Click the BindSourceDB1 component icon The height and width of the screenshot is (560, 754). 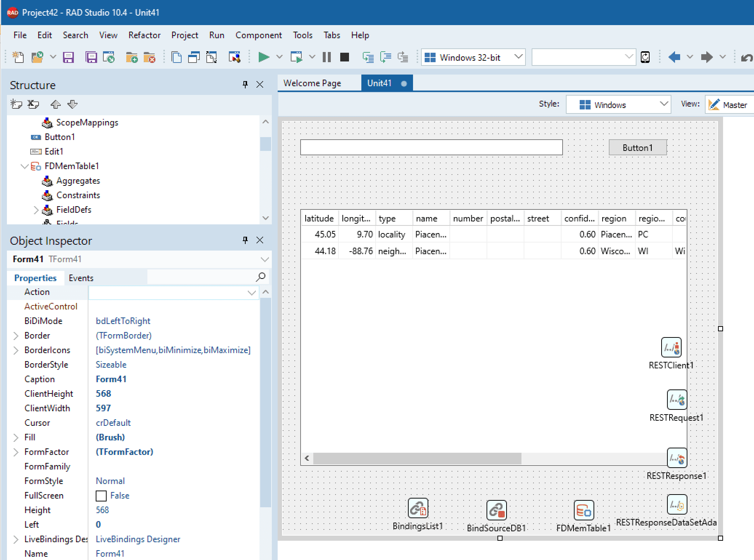496,510
